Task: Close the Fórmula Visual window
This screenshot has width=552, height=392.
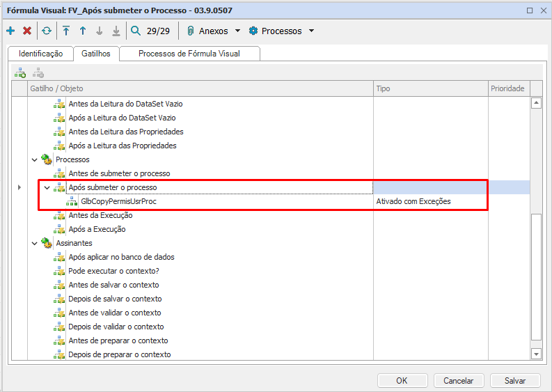Action: coord(544,10)
